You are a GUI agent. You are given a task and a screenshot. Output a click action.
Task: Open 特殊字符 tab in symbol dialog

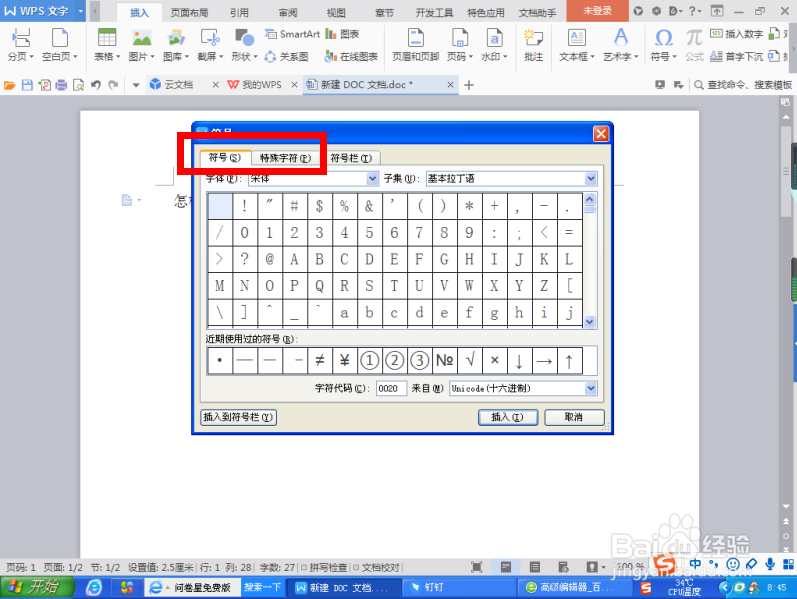285,158
